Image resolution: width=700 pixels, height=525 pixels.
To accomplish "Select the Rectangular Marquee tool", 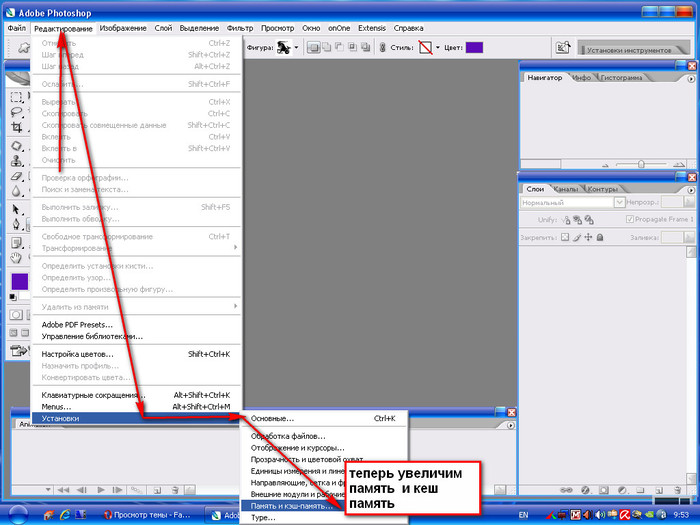I will [x=17, y=97].
